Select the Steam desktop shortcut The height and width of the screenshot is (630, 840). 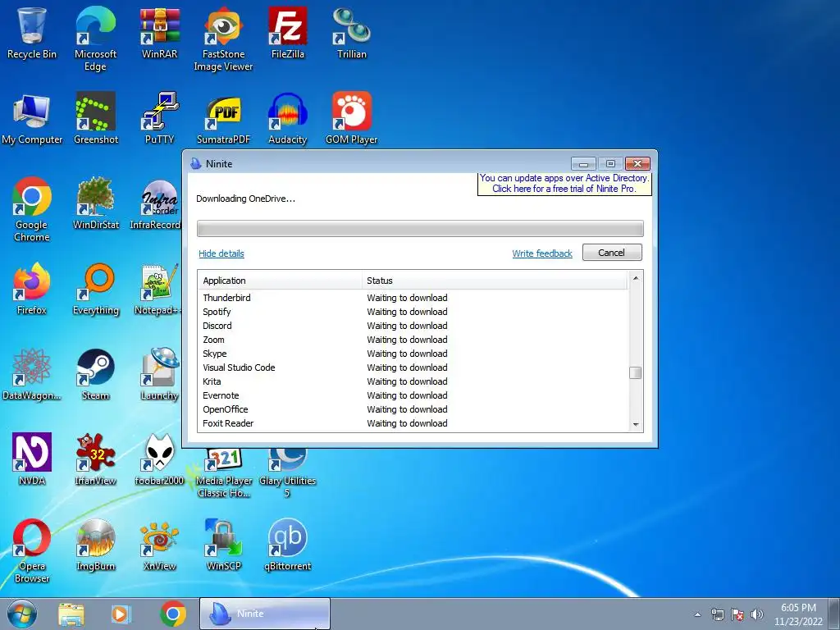(95, 375)
